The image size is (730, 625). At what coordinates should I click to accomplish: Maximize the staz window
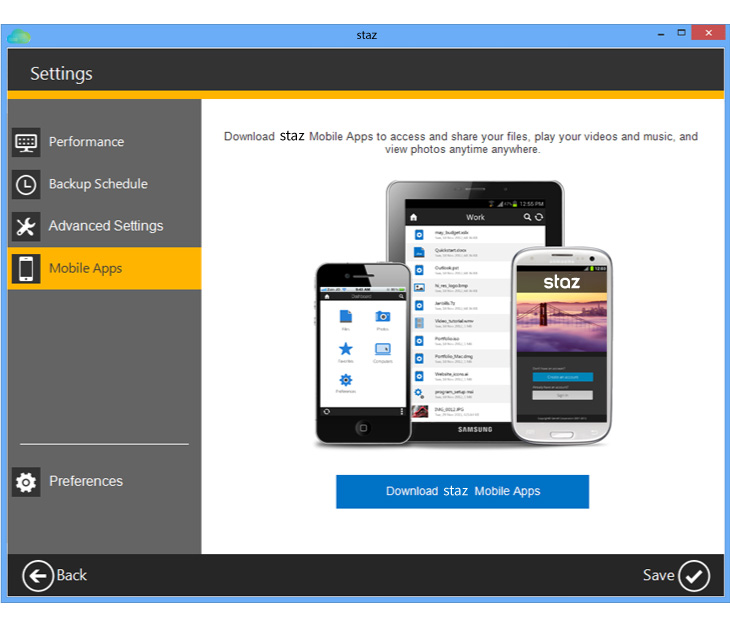point(681,33)
